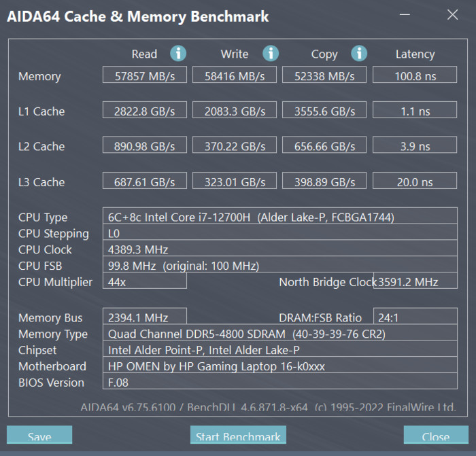
Task: Select the Memory Write 58416 MB/s field
Action: click(235, 75)
